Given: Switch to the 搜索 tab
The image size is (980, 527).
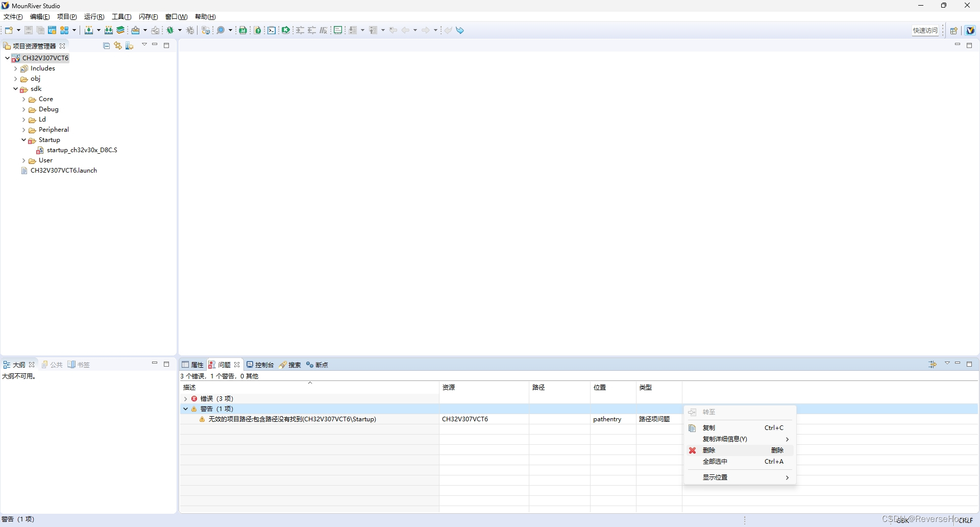Looking at the screenshot, I should pos(290,365).
